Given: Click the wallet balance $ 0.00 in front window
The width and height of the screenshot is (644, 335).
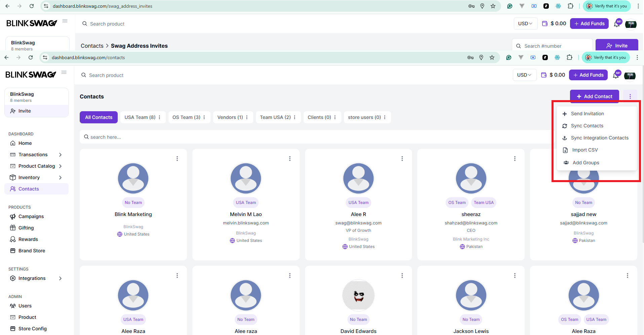Looking at the screenshot, I should click(x=553, y=75).
